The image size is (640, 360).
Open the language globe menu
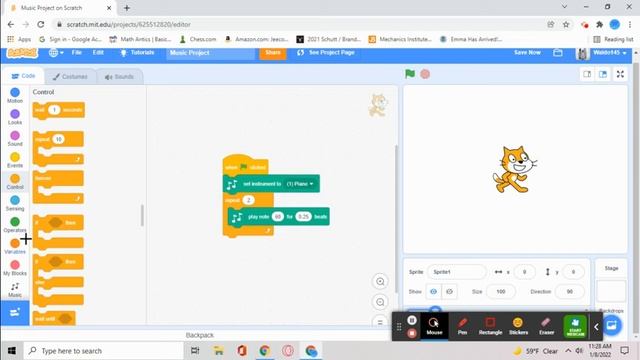(x=56, y=53)
